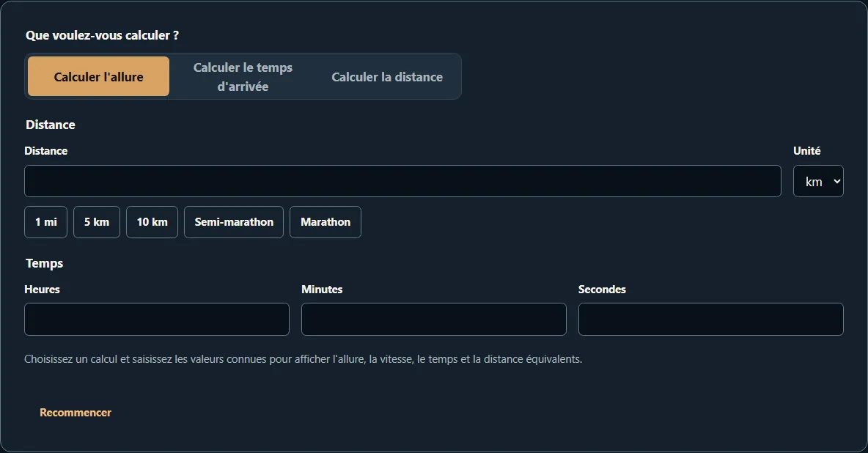The image size is (868, 453).
Task: Switch to Calculer la distance mode
Action: pyautogui.click(x=387, y=76)
